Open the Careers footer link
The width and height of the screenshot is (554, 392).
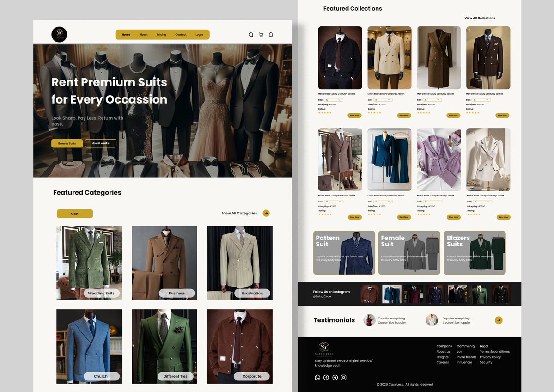point(442,363)
